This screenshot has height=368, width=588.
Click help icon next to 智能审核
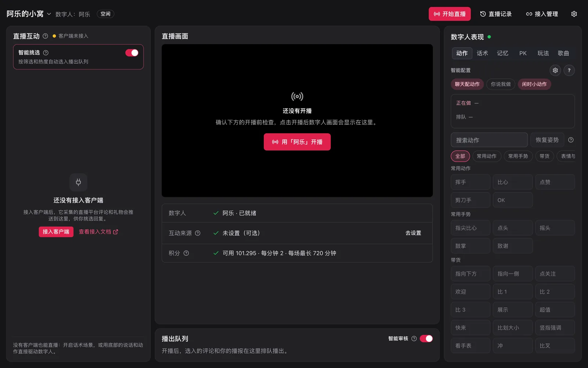[414, 339]
